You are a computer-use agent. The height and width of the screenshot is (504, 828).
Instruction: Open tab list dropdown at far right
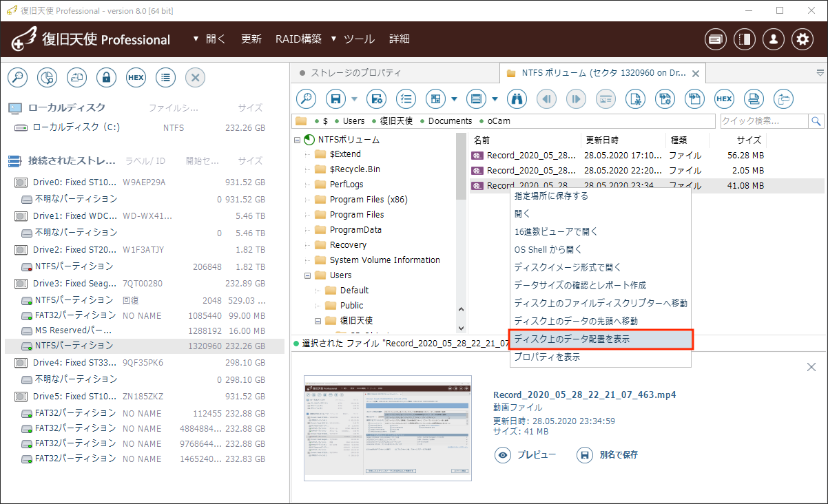click(x=820, y=73)
